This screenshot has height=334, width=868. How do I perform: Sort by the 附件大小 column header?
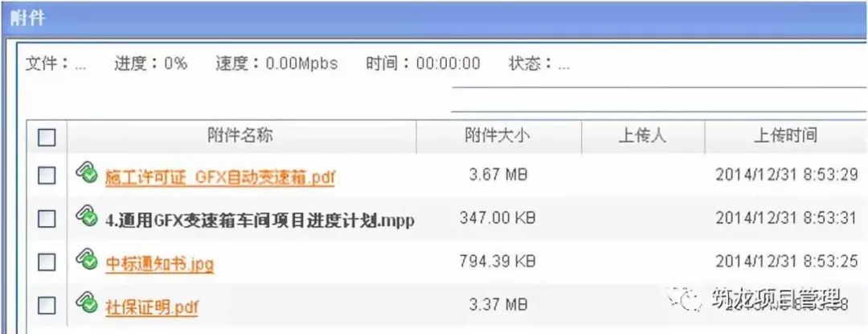point(498,136)
